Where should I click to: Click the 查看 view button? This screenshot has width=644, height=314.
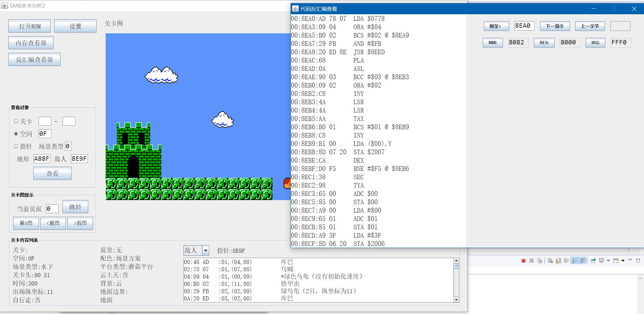click(52, 173)
